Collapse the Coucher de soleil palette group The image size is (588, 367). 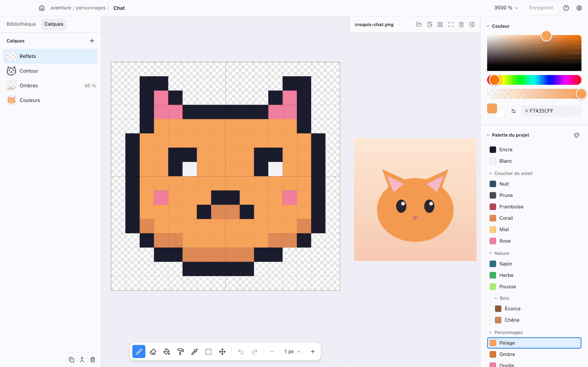(x=491, y=173)
